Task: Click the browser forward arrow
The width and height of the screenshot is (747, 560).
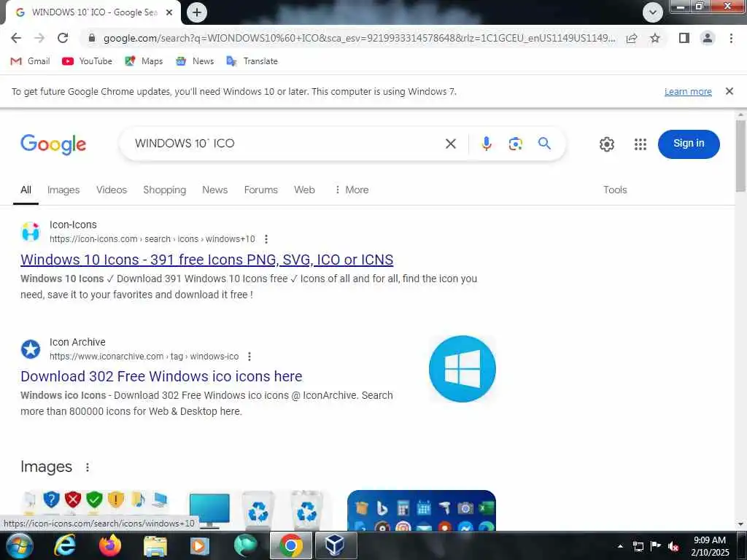Action: pyautogui.click(x=39, y=38)
